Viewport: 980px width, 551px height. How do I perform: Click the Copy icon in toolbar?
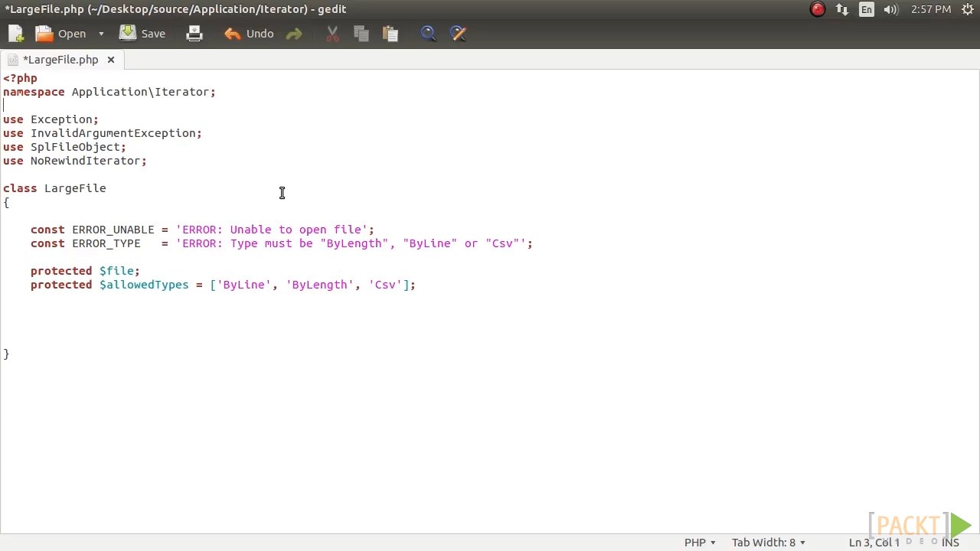(361, 34)
